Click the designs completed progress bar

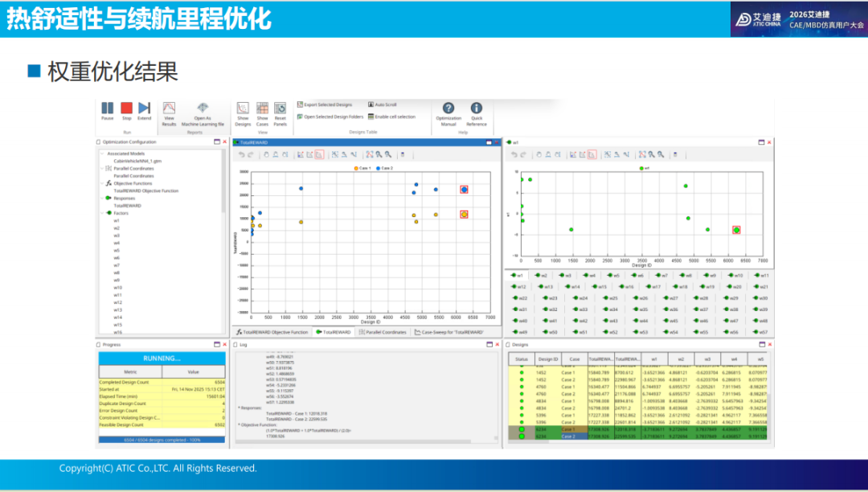tap(162, 440)
